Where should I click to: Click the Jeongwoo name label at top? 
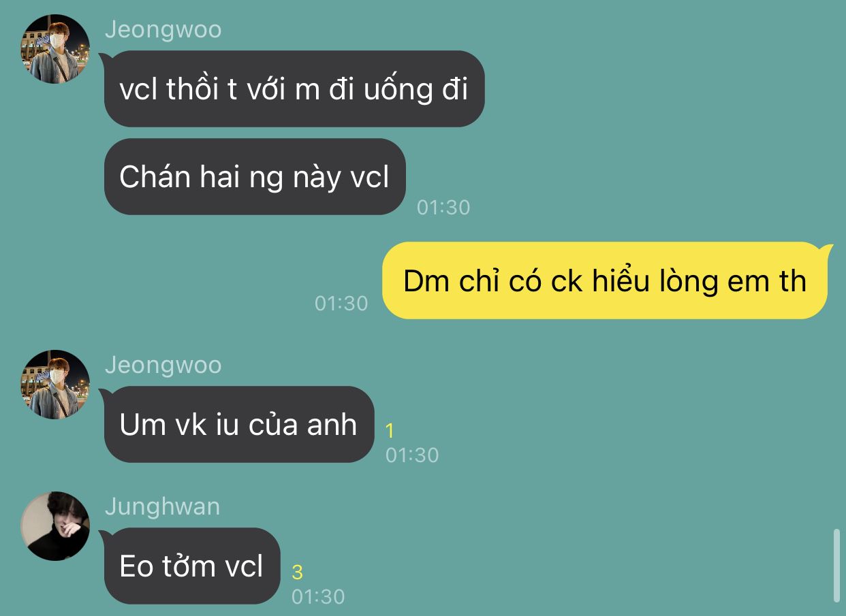click(x=163, y=30)
